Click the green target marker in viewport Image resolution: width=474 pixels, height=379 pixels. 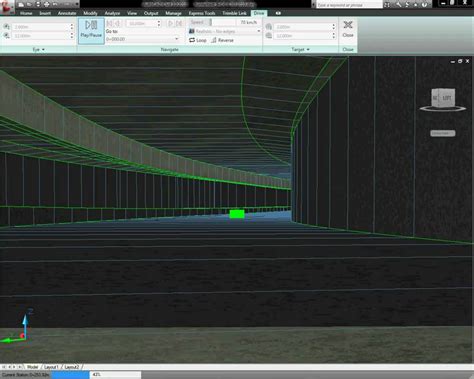(x=237, y=214)
